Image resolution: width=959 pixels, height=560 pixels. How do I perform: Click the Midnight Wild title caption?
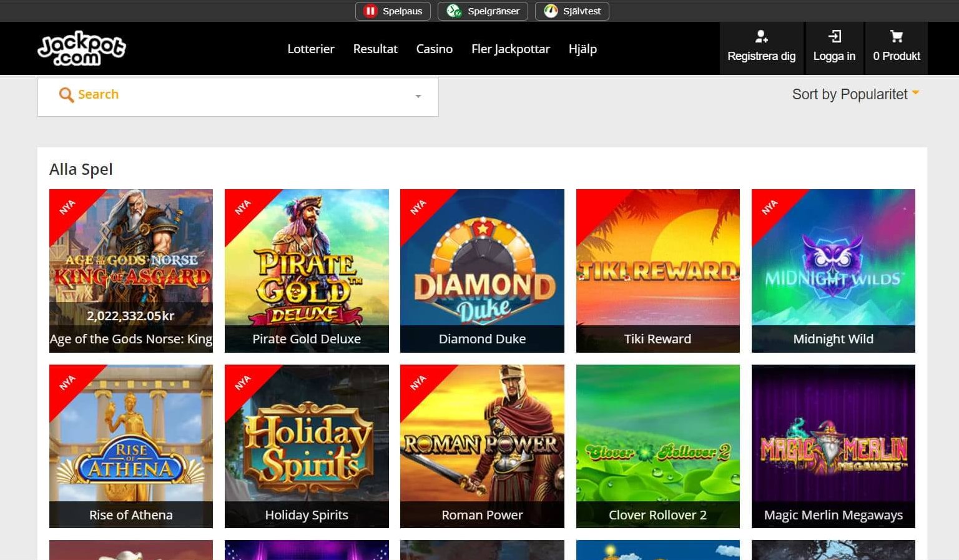pyautogui.click(x=834, y=339)
